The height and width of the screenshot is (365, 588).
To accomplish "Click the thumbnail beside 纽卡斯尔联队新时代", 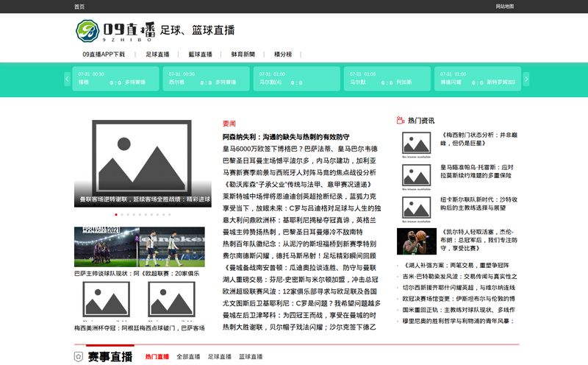I will [x=416, y=208].
